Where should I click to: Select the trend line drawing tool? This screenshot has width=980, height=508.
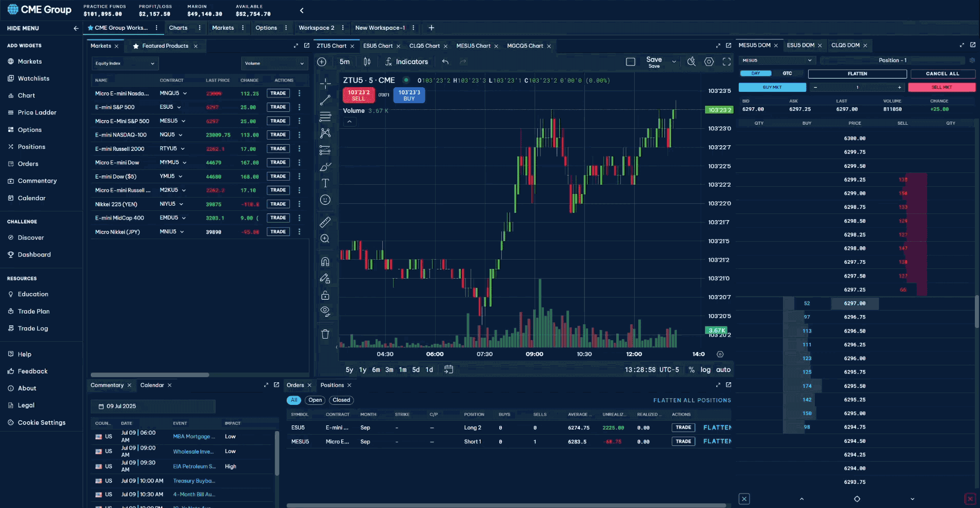pos(325,100)
